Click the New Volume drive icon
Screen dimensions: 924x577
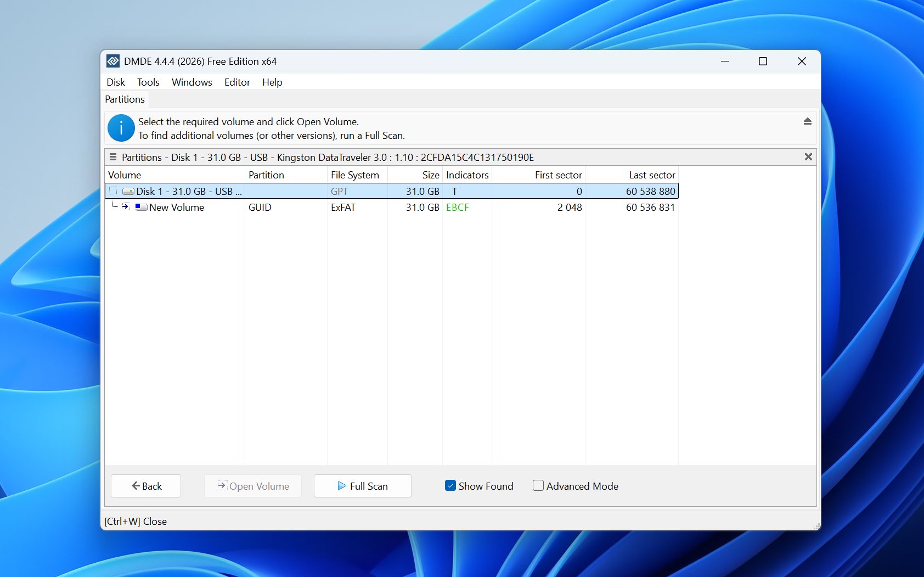(142, 207)
